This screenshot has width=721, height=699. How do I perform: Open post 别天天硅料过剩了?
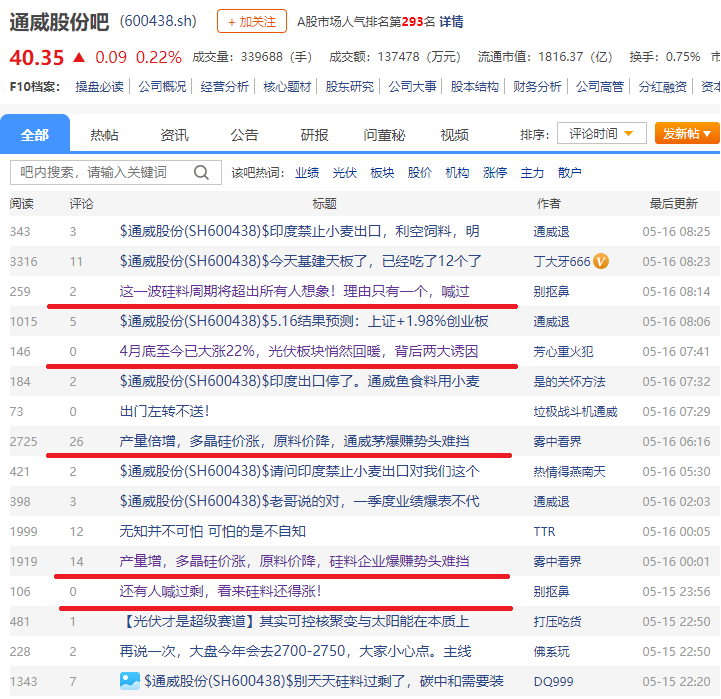324,681
